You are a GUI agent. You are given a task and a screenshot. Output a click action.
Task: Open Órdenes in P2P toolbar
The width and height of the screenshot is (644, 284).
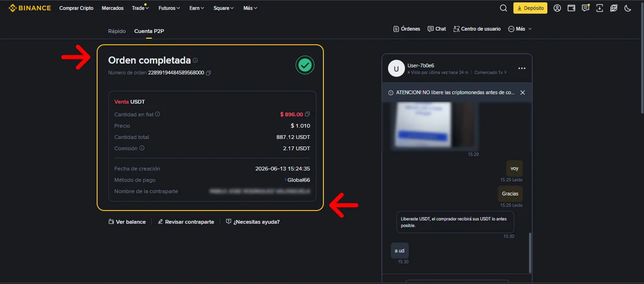[406, 29]
